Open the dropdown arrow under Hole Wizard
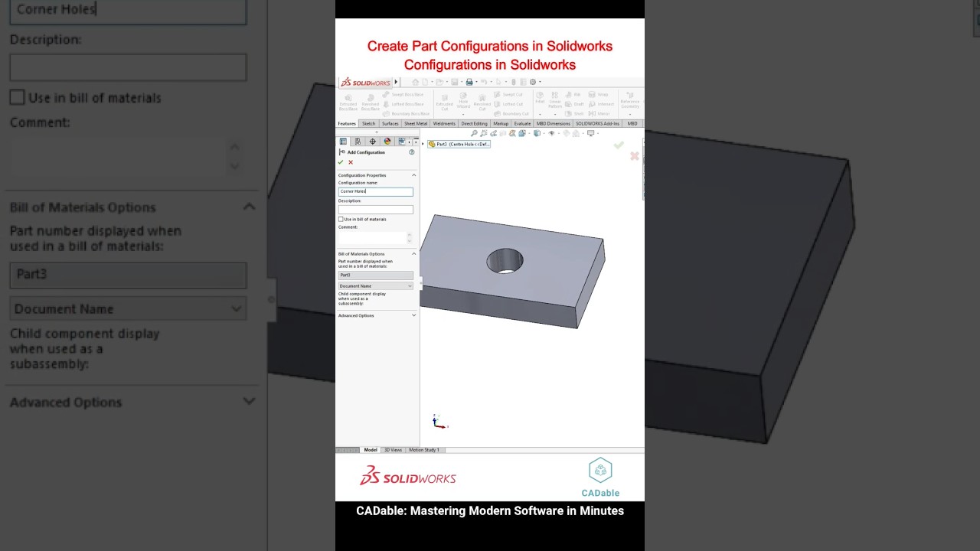Image resolution: width=980 pixels, height=551 pixels. (x=463, y=114)
